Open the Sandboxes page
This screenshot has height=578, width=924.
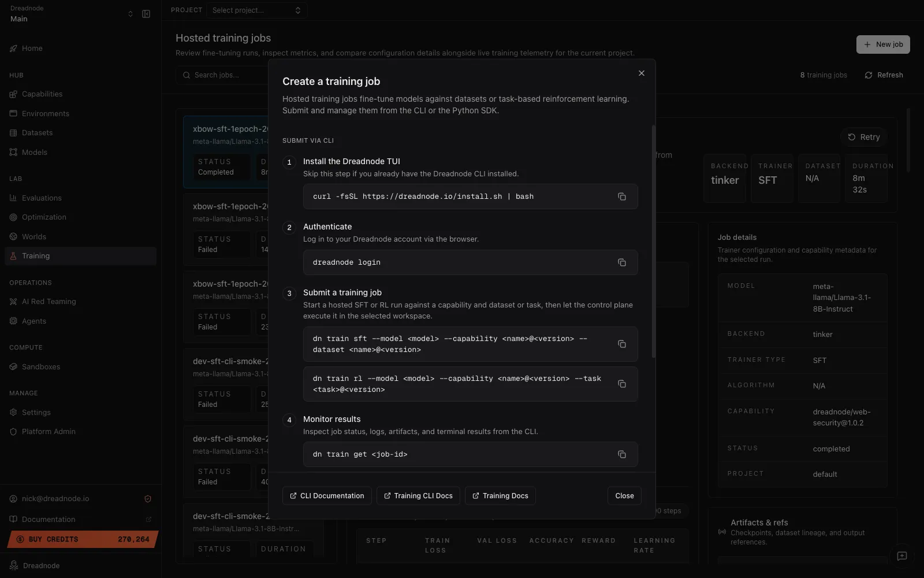(x=40, y=366)
